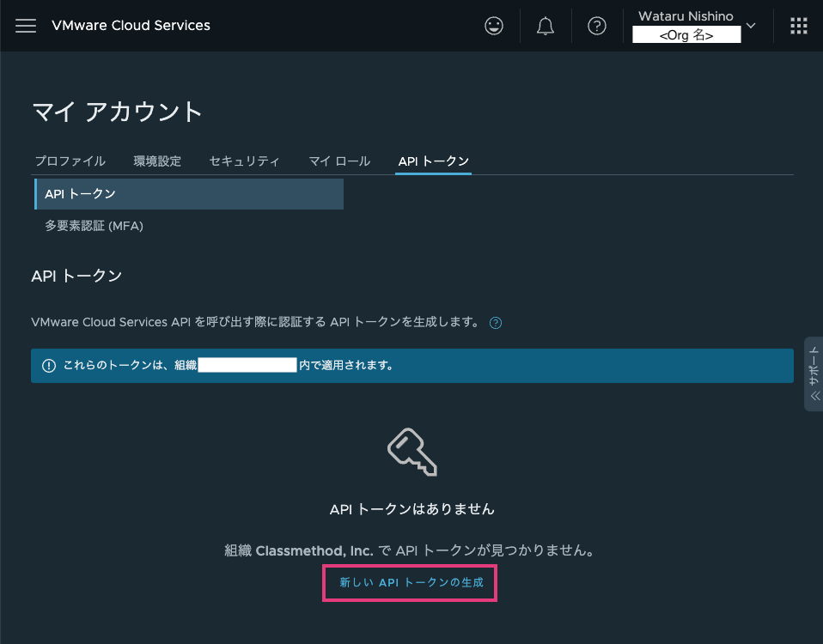Click the info icon in the blue banner
This screenshot has width=823, height=644.
(49, 366)
